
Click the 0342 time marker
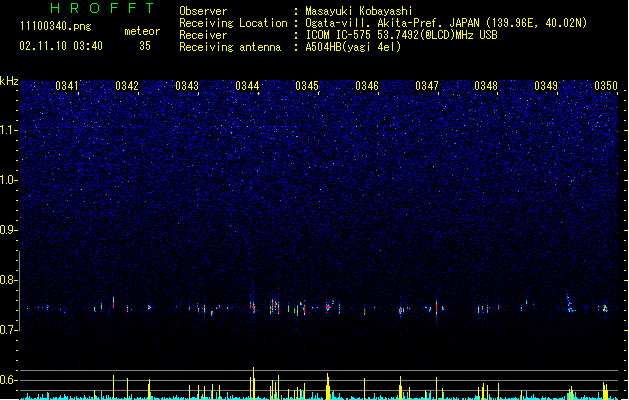pos(127,86)
